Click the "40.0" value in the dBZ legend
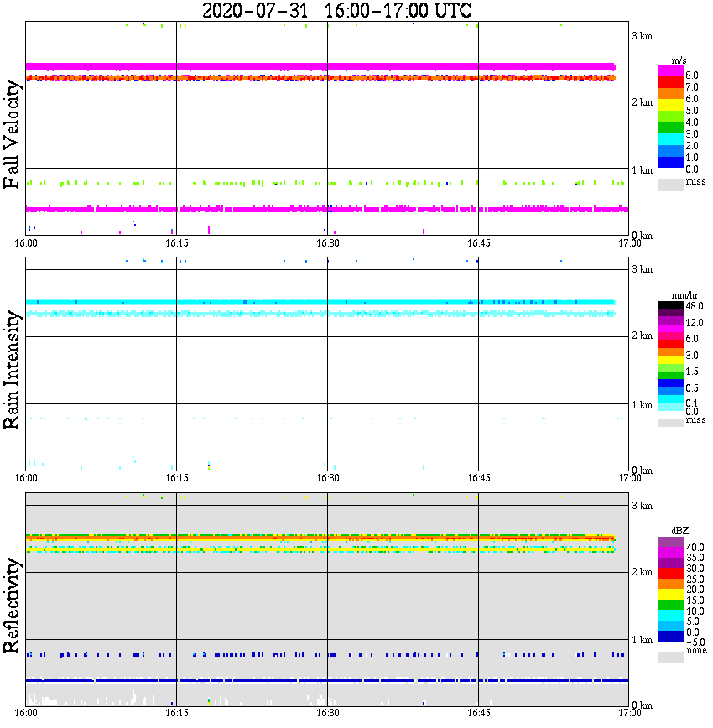This screenshot has width=713, height=728. [x=695, y=548]
